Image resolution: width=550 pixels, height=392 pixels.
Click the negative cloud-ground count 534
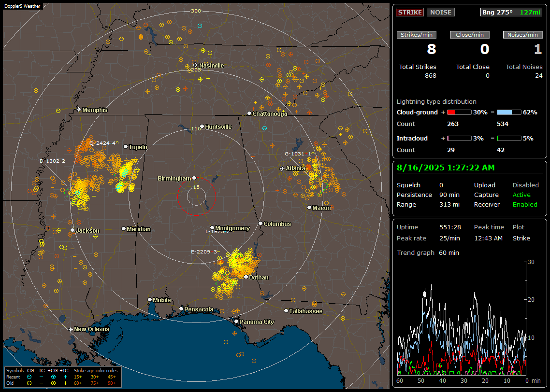[503, 124]
